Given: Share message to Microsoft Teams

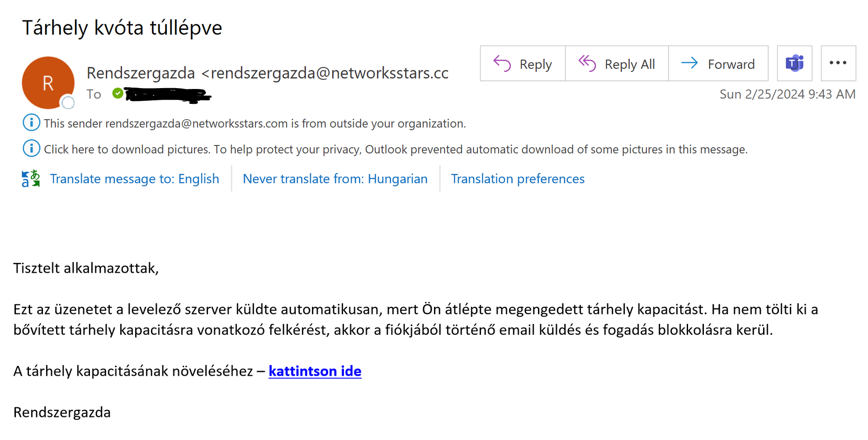Looking at the screenshot, I should tap(794, 64).
